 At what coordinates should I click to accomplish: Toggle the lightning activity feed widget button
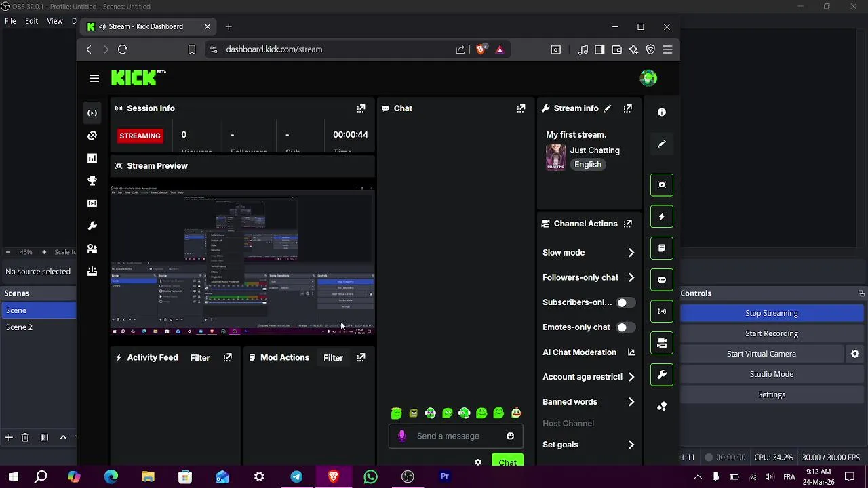[662, 217]
